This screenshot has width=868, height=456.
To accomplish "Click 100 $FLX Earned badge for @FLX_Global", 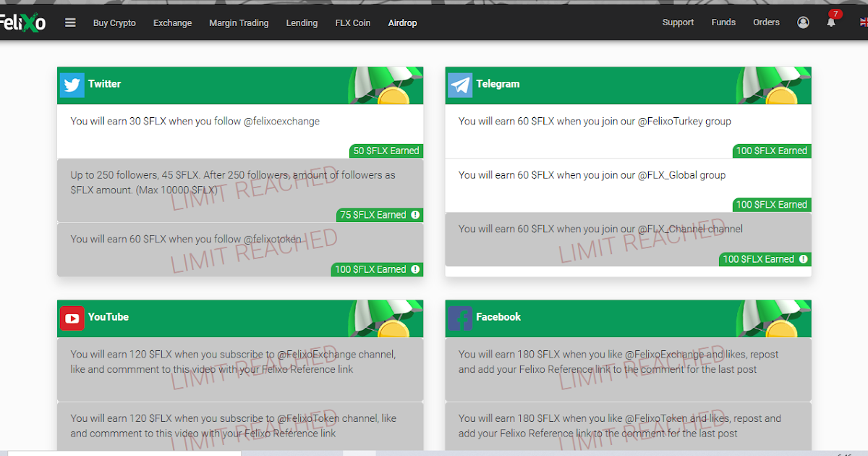I will [x=772, y=205].
